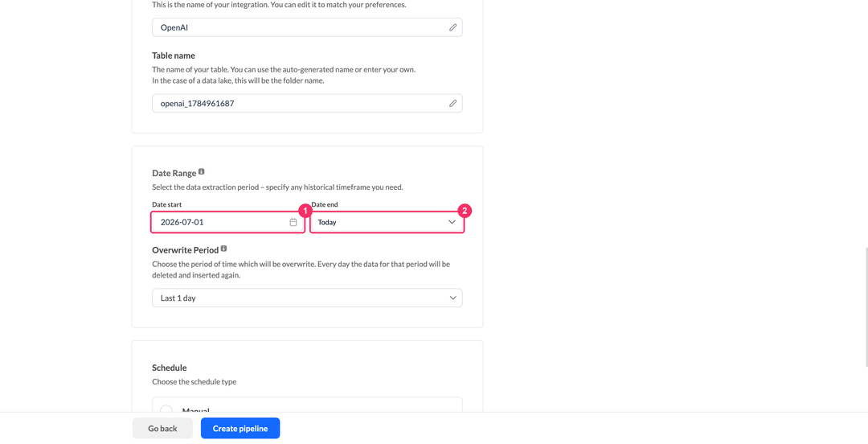Open the Overwrite Period Last 1 day dropdown
Screen dimensions: 868x444
pyautogui.click(x=307, y=298)
